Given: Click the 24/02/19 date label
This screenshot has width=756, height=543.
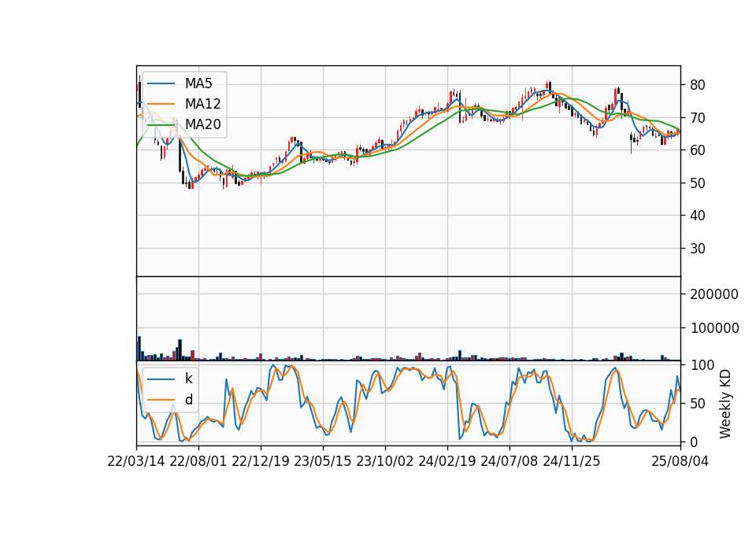Looking at the screenshot, I should (x=447, y=461).
